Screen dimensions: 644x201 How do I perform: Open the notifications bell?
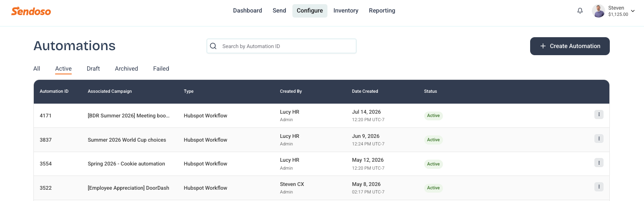click(x=580, y=11)
